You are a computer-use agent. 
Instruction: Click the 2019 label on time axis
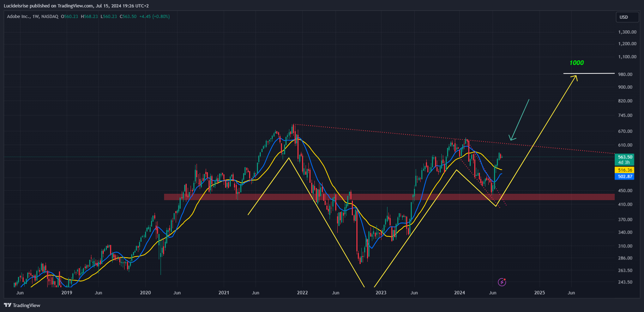67,293
